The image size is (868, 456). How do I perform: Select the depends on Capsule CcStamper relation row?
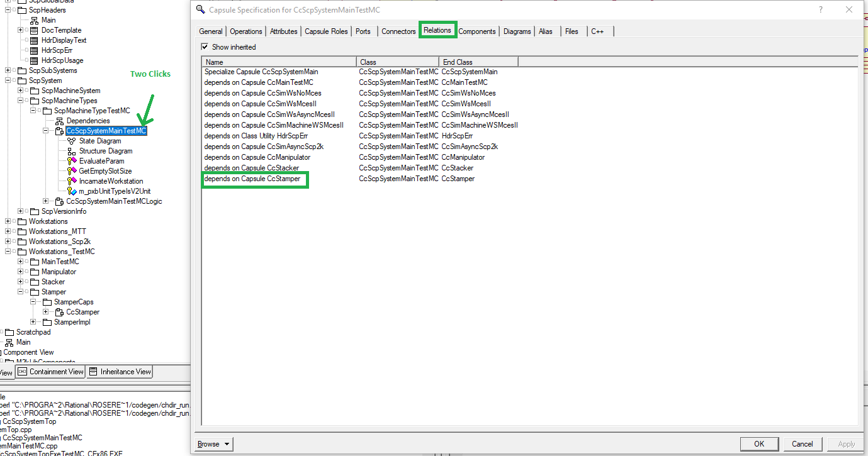pos(255,179)
